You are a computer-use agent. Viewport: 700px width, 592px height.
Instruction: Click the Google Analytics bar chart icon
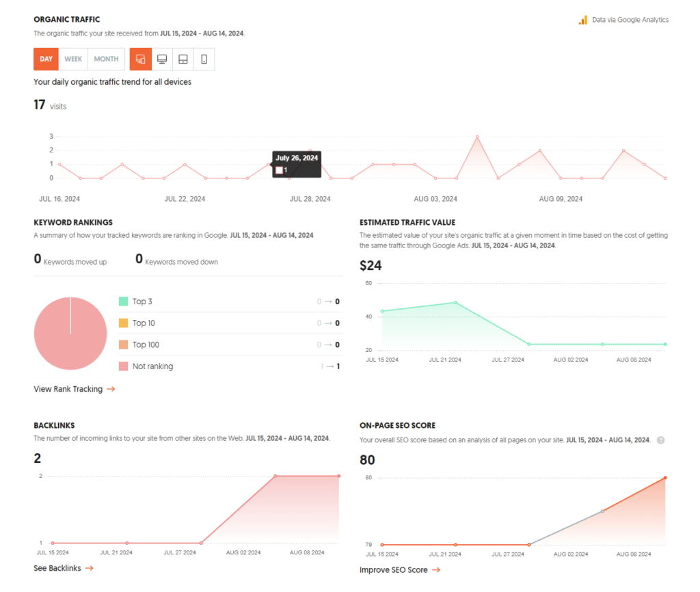point(582,20)
